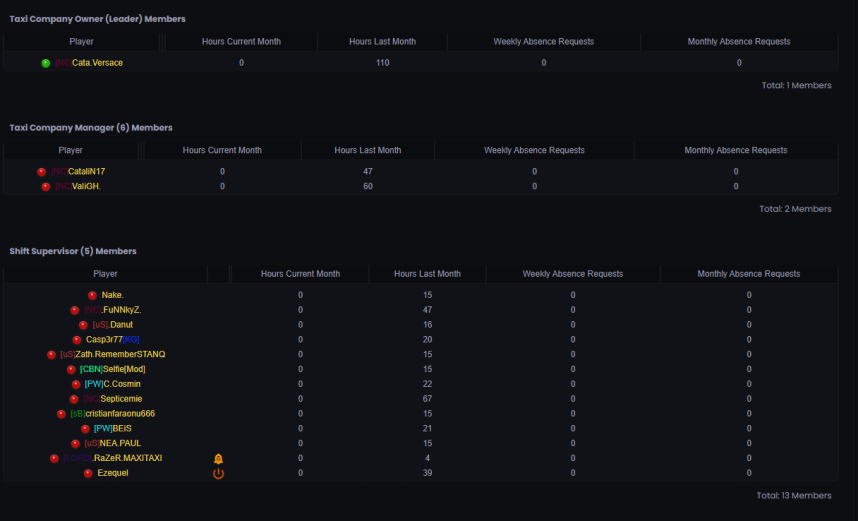Click red status dot beside cristianfaraonu666
The image size is (858, 521).
coord(61,414)
